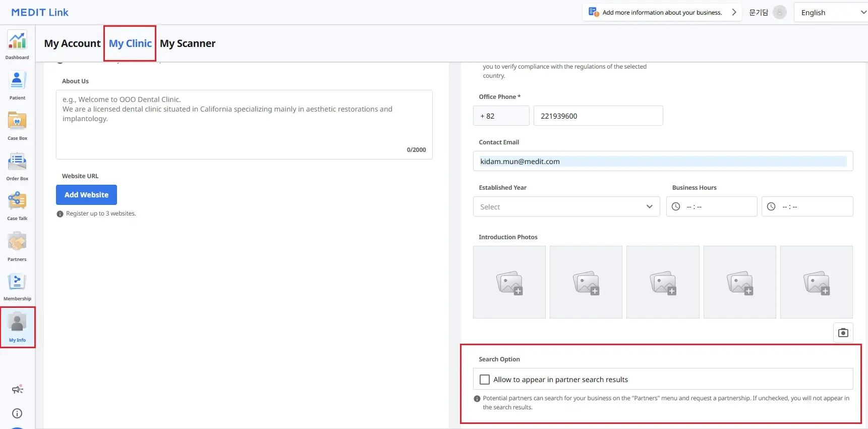868x429 pixels.
Task: Click the About Us text area
Action: click(244, 125)
